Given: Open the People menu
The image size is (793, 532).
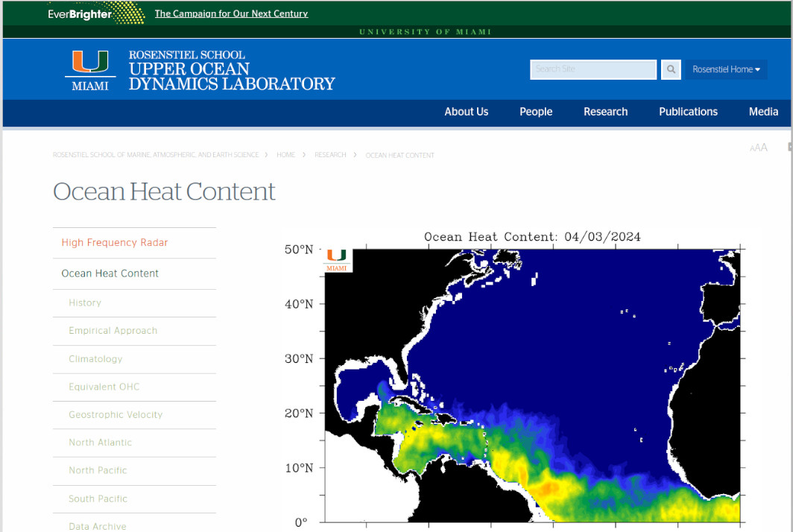Looking at the screenshot, I should click(536, 112).
